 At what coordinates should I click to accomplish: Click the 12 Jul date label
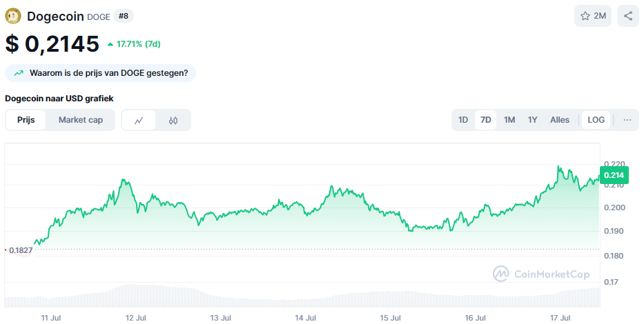135,318
